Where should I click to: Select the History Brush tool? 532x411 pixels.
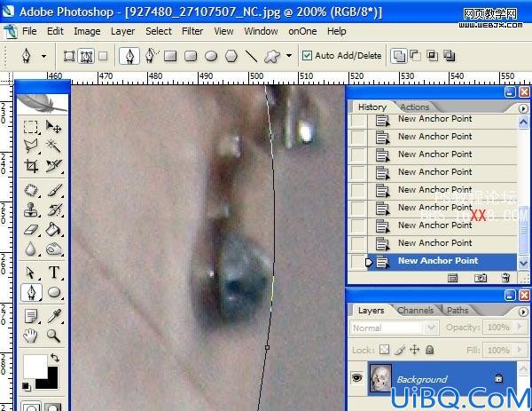click(53, 209)
